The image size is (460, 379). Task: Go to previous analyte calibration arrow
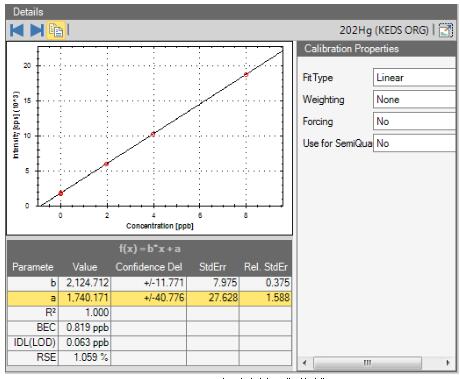pyautogui.click(x=17, y=30)
